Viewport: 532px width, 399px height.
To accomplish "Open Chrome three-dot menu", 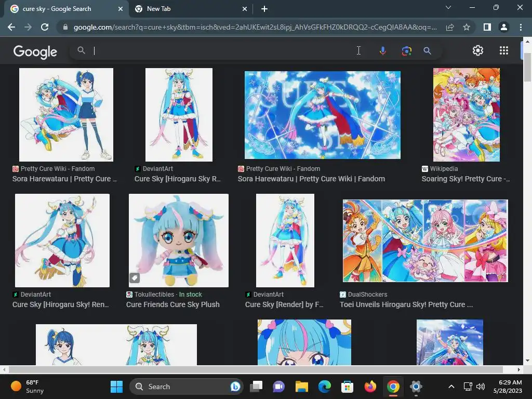I will tap(521, 27).
